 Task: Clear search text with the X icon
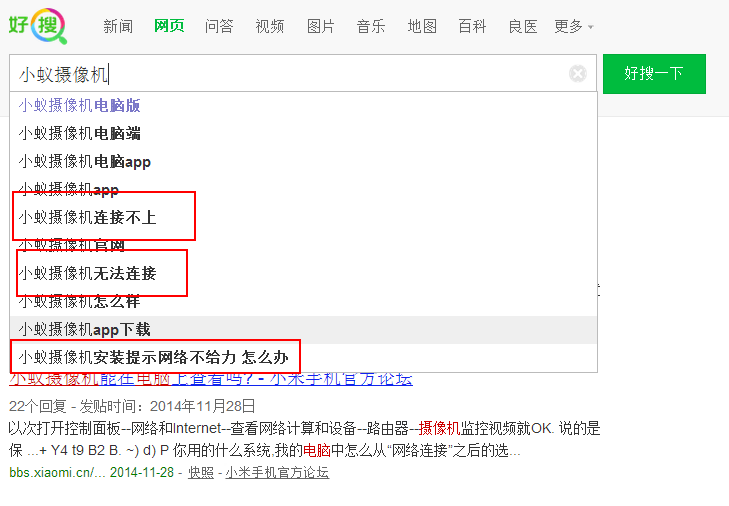coord(577,74)
